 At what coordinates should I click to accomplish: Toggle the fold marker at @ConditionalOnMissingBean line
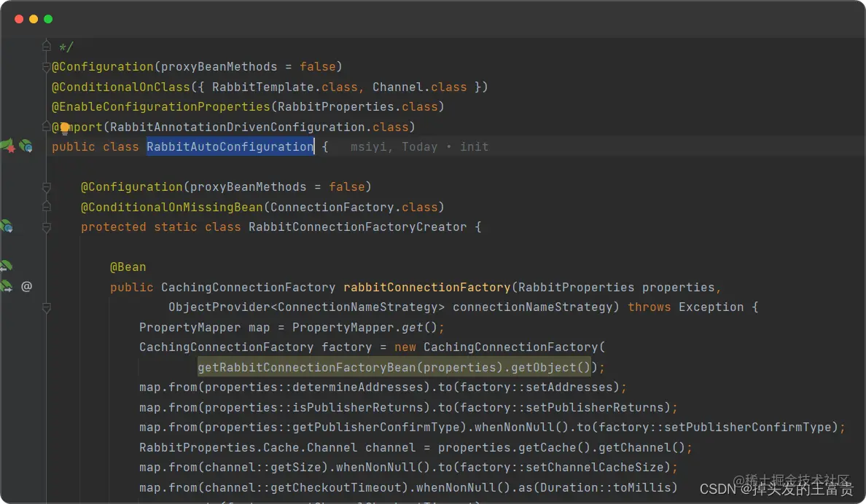point(47,206)
